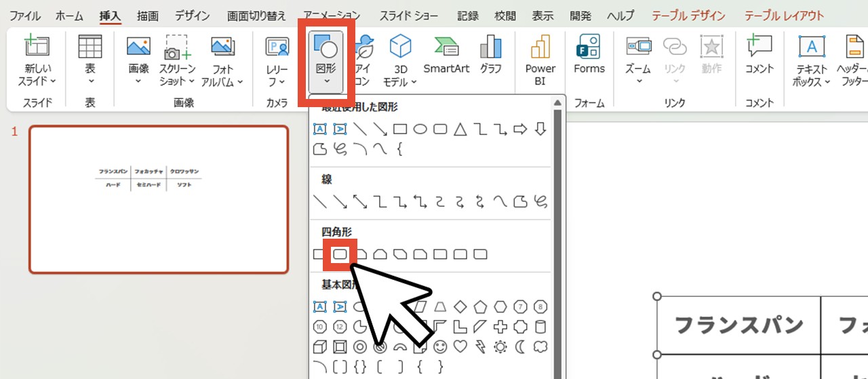Switch to the 描画 tab
The height and width of the screenshot is (379, 868).
pos(147,16)
